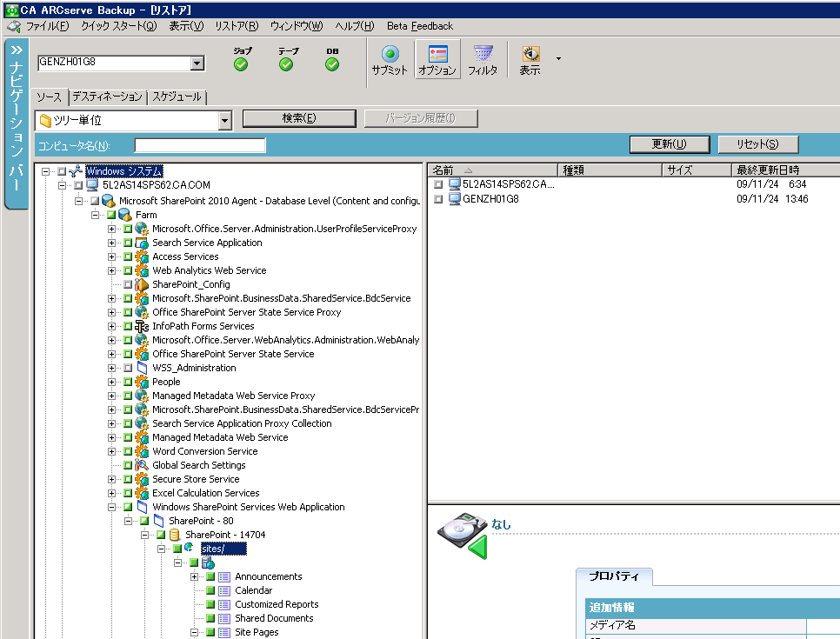840x639 pixels.
Task: Toggle the SharePoint_Config selection box
Action: coord(128,284)
